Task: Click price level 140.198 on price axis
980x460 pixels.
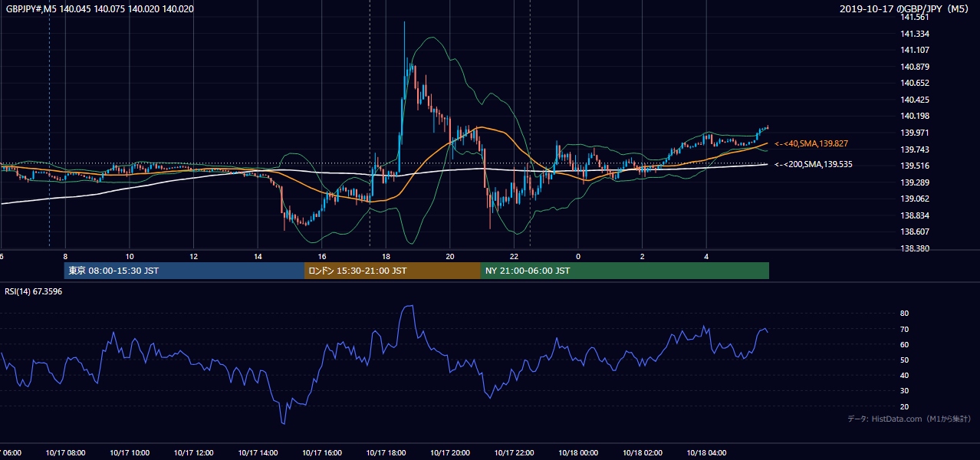Action: 916,117
